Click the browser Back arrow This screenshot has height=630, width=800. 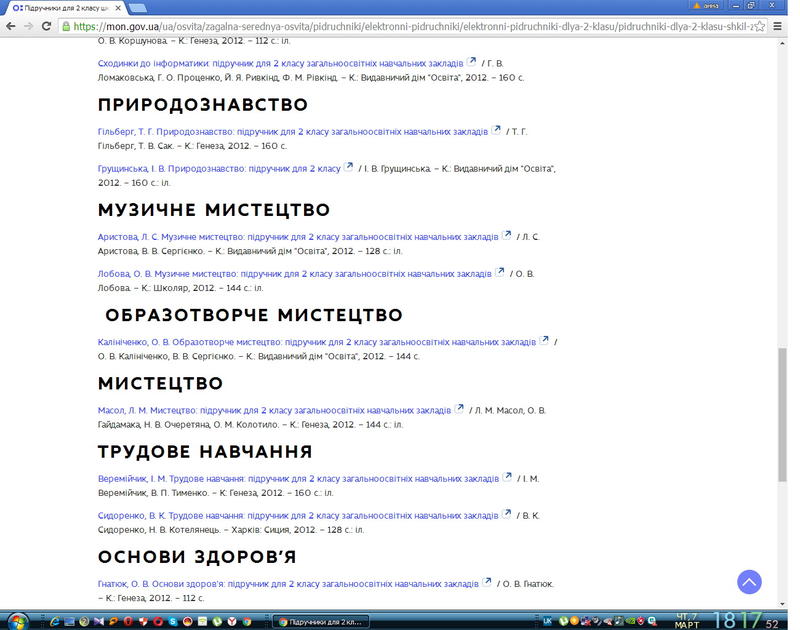click(11, 26)
